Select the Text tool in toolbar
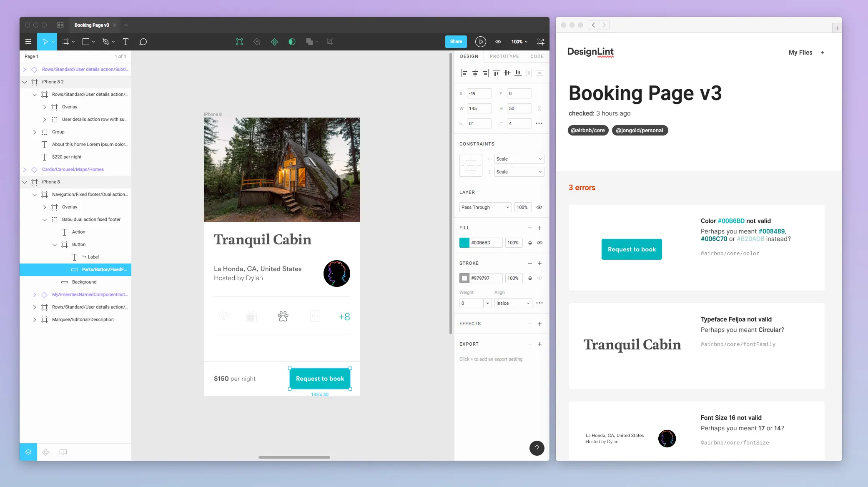Screen dimensions: 868x487 [125, 42]
